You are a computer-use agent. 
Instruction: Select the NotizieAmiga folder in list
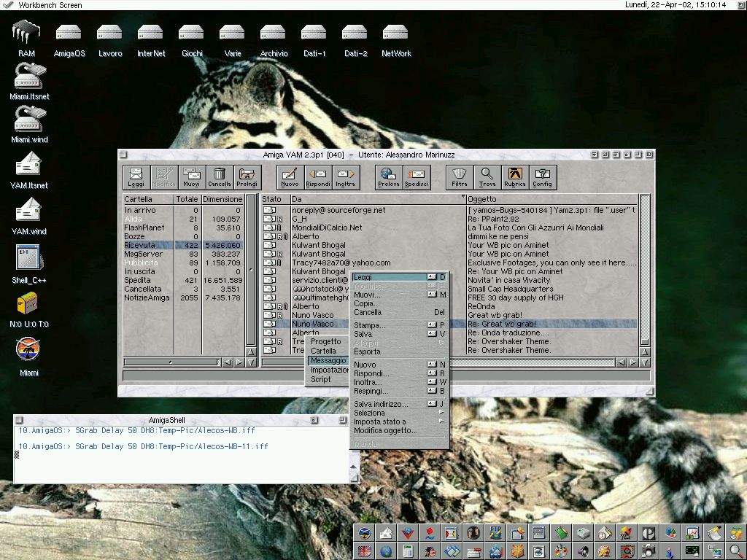tap(147, 297)
